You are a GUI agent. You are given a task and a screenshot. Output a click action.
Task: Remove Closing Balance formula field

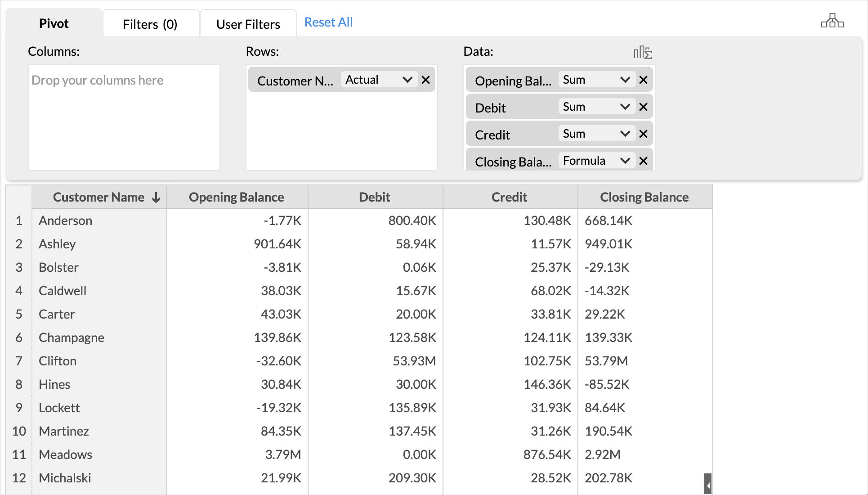(643, 161)
